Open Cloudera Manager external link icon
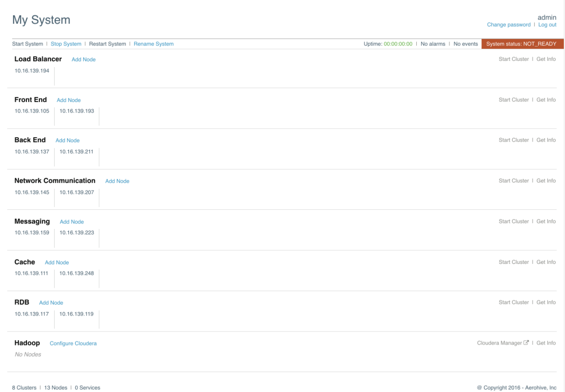The height and width of the screenshot is (392, 565). [x=526, y=343]
